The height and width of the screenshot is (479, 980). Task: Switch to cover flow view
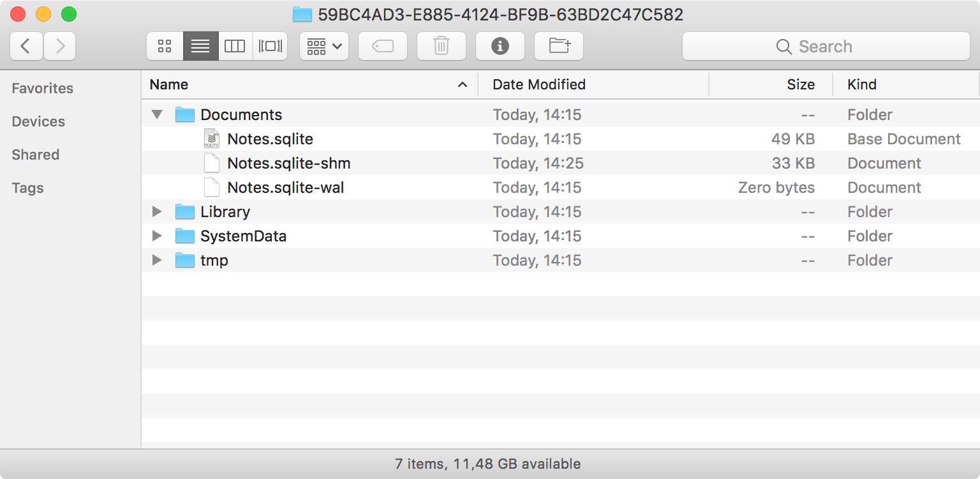[270, 45]
